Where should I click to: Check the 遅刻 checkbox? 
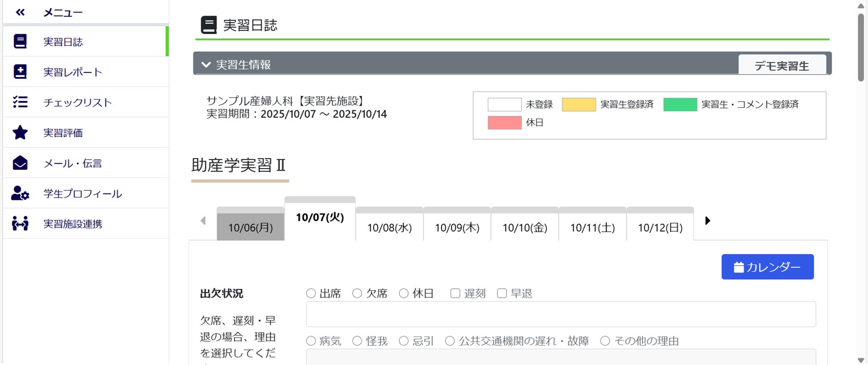[x=455, y=293]
